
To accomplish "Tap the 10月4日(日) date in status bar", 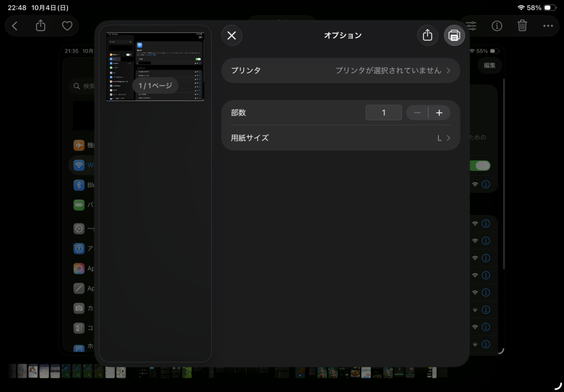I will pyautogui.click(x=49, y=8).
